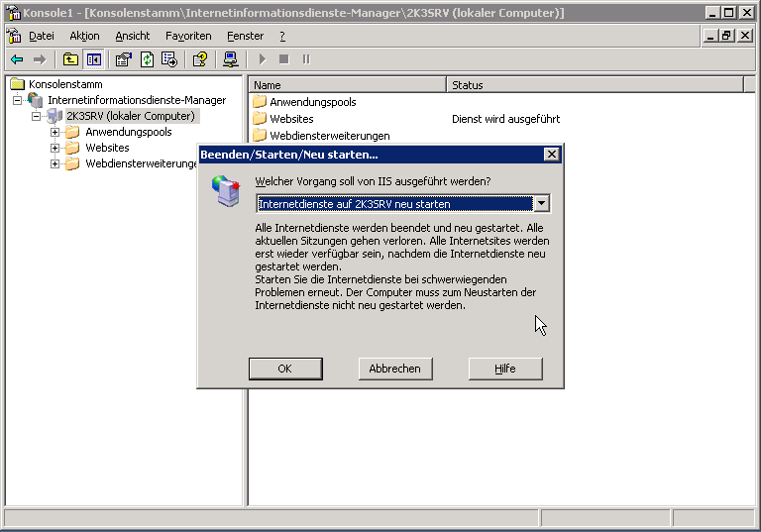Toggle the console tree show/hide icon
Viewport: 761px width, 532px height.
tap(94, 59)
